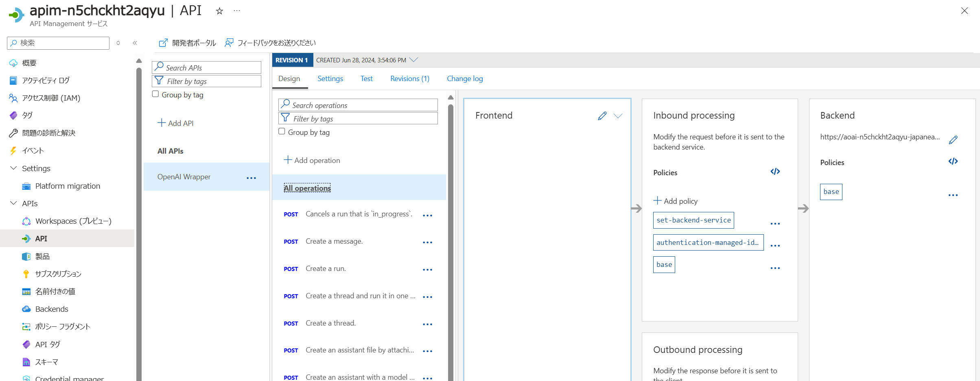Click Add API

coord(175,123)
